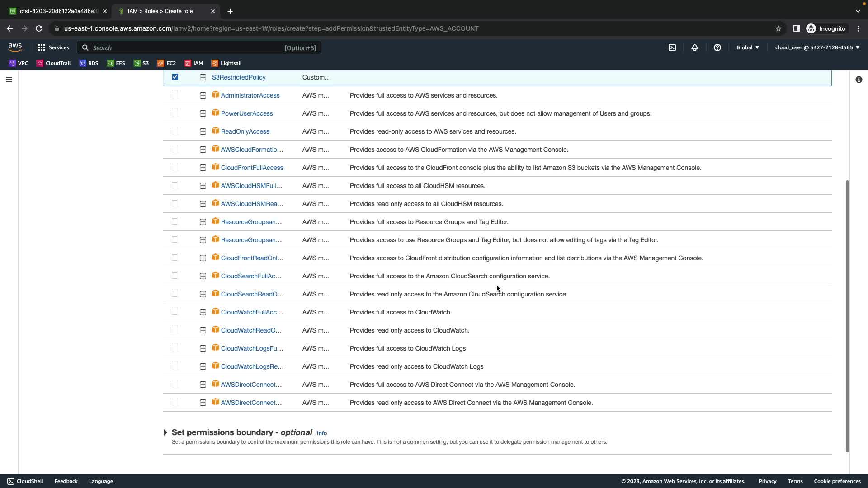Check the AdministratorAccess policy checkbox
The height and width of the screenshot is (488, 868).
tap(175, 95)
